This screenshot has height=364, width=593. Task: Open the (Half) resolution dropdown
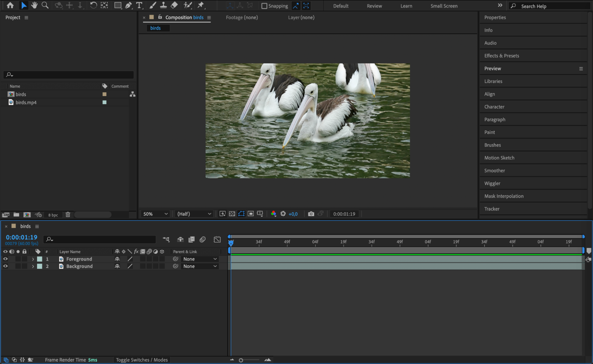[194, 214]
